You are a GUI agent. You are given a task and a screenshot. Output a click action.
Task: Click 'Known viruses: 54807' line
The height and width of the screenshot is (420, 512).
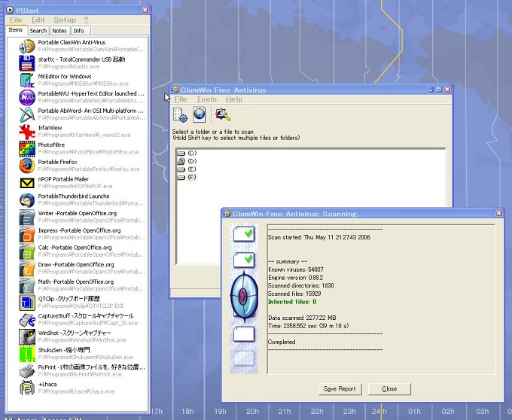point(295,269)
